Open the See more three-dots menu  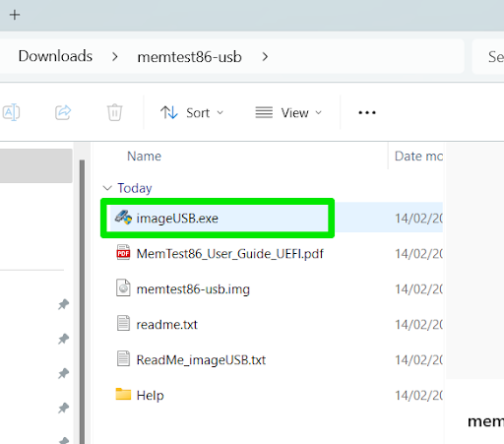[x=367, y=112]
